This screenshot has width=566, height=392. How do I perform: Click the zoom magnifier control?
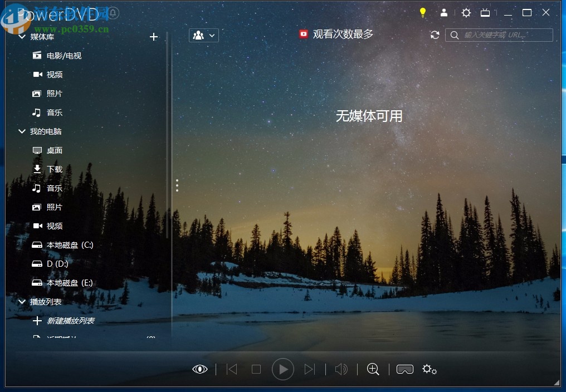click(x=373, y=369)
